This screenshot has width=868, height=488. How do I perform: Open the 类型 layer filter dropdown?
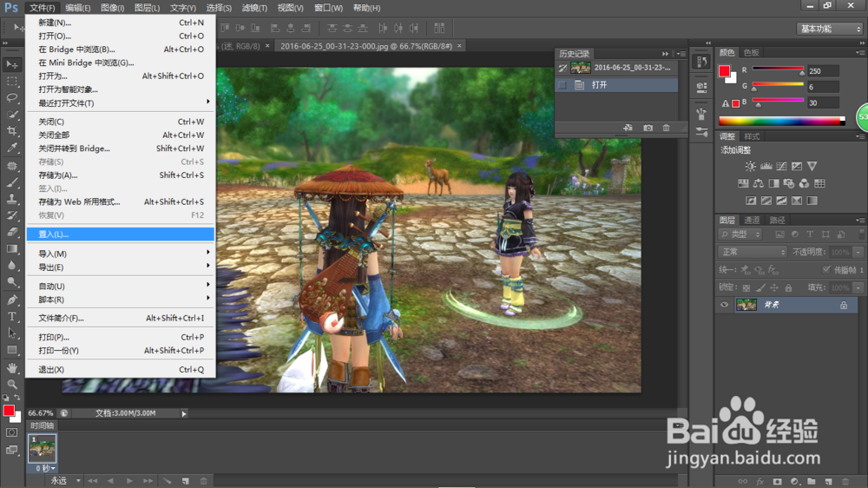pyautogui.click(x=740, y=234)
